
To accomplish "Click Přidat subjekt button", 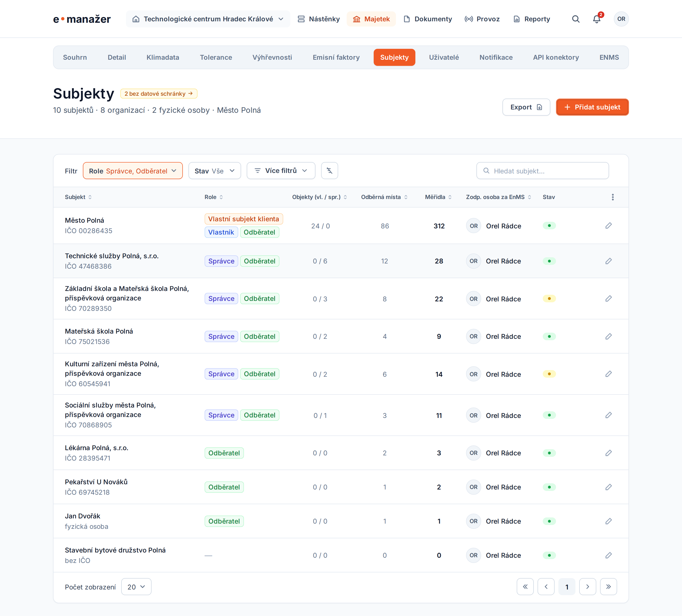I will tap(592, 107).
